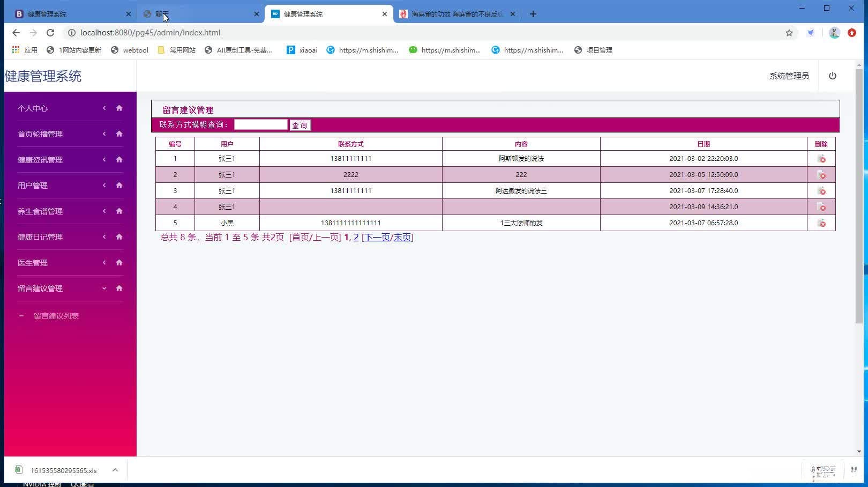Open the 应用 apps shortcut in bookmarks bar
Viewport: 868px width, 487px height.
(x=25, y=50)
